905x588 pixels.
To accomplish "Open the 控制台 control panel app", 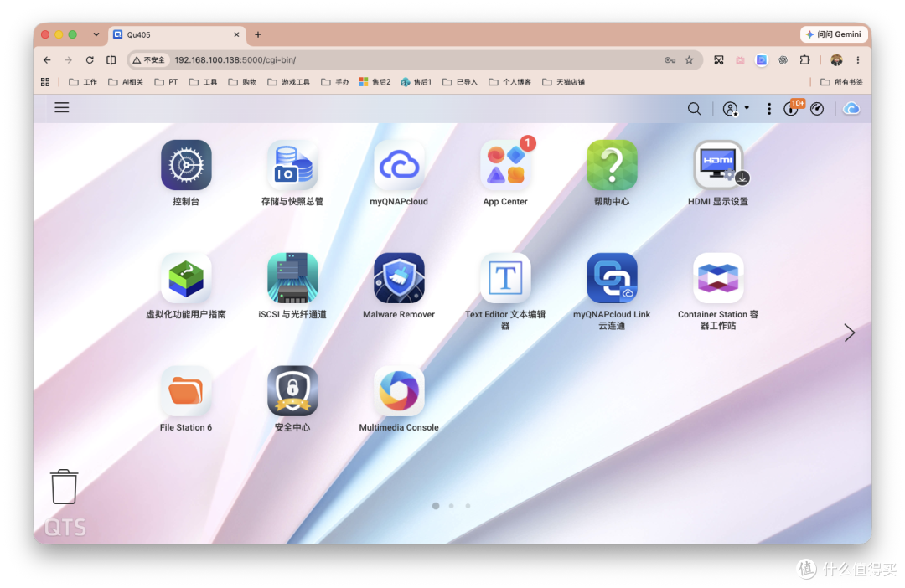I will [186, 165].
